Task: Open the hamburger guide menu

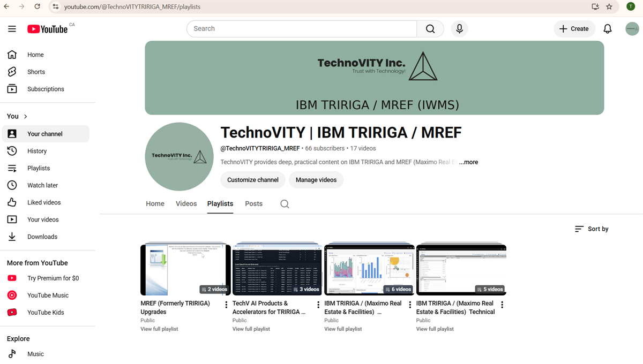Action: pyautogui.click(x=12, y=29)
